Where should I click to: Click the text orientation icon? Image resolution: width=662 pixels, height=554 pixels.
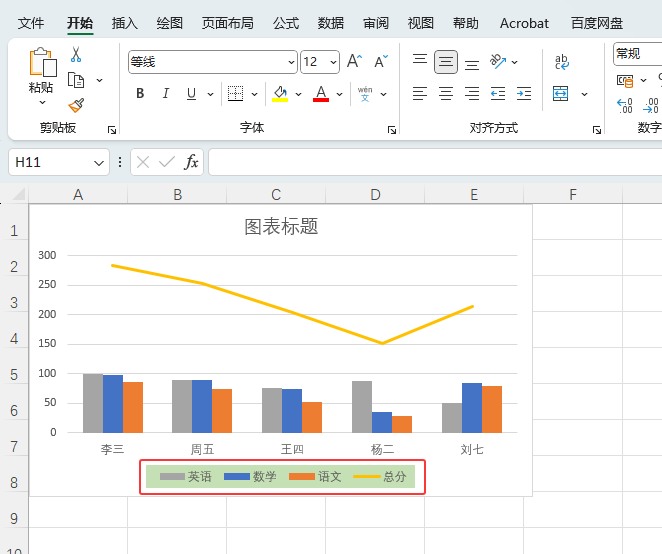(498, 62)
